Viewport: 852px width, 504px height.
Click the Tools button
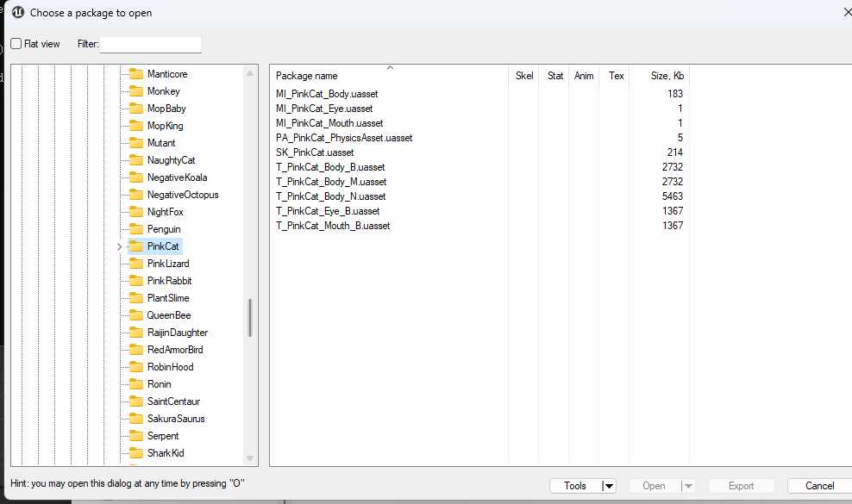(x=575, y=486)
